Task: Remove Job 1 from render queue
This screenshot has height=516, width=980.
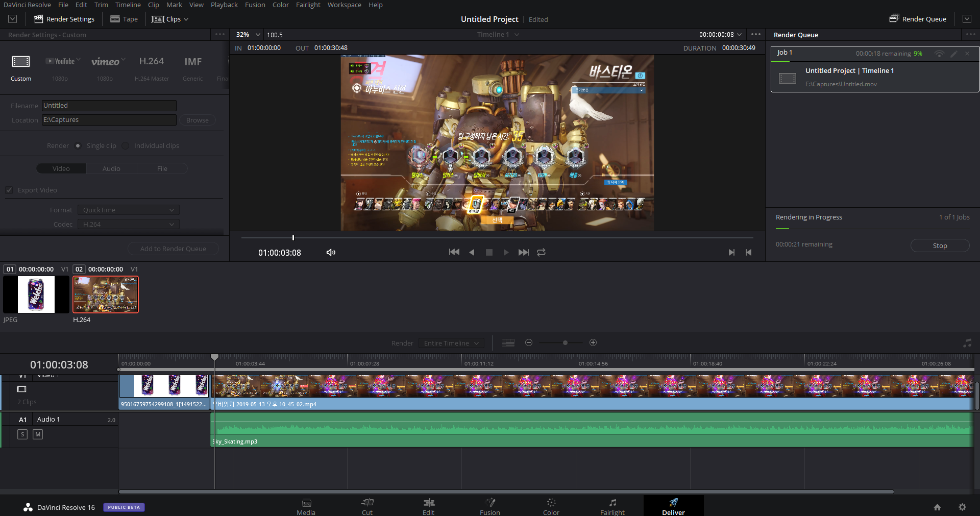Action: [x=967, y=54]
